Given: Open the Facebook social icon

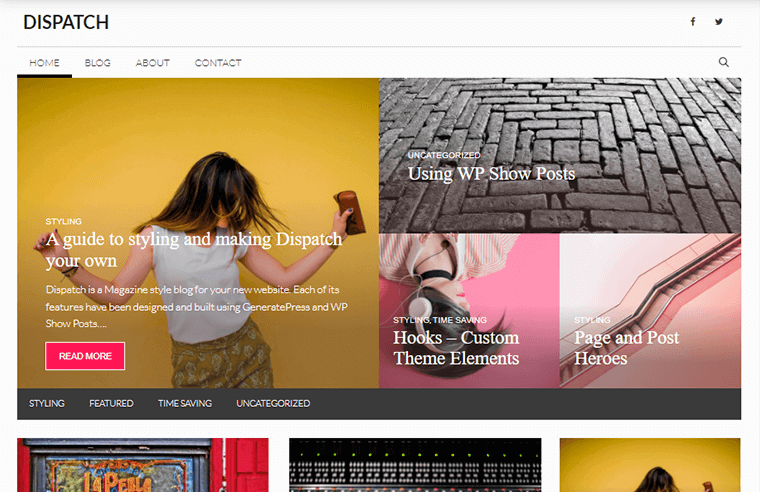Looking at the screenshot, I should pyautogui.click(x=693, y=21).
